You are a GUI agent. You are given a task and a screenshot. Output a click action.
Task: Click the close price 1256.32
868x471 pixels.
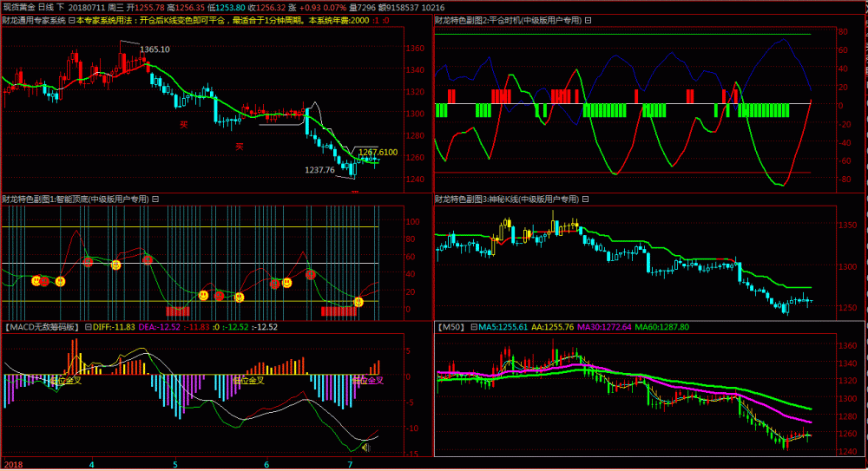tap(271, 8)
